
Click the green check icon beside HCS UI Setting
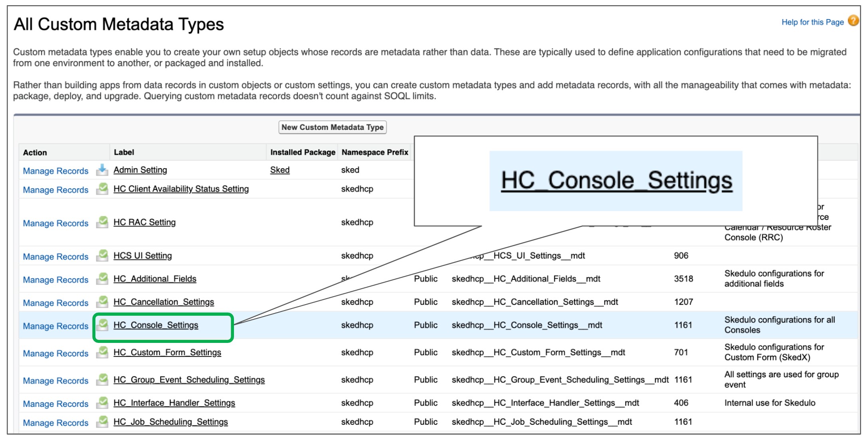click(x=102, y=256)
